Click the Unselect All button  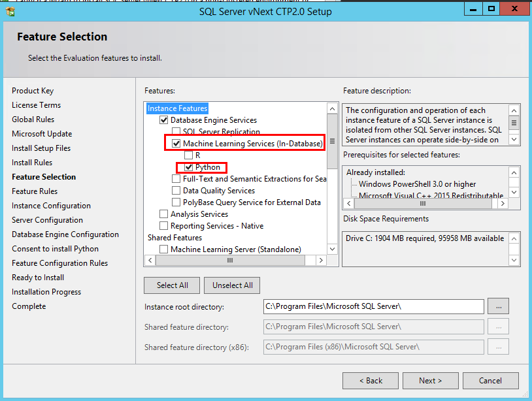[233, 285]
